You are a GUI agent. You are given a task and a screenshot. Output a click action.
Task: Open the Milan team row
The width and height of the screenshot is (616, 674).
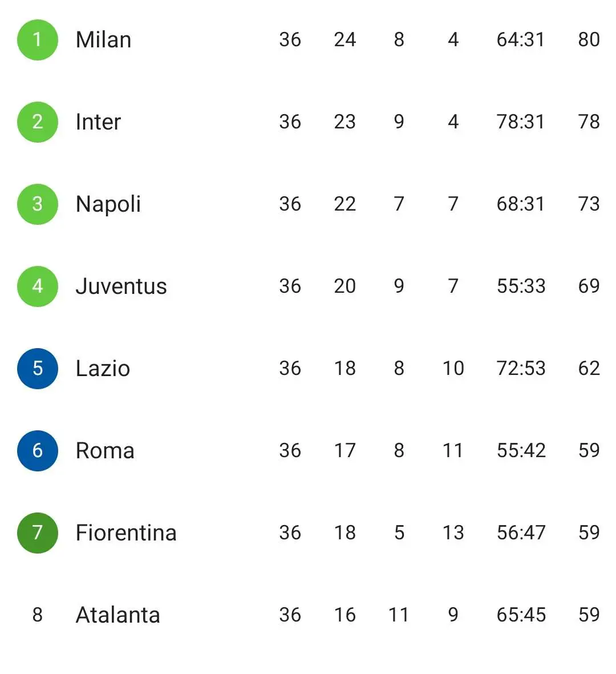[308, 40]
